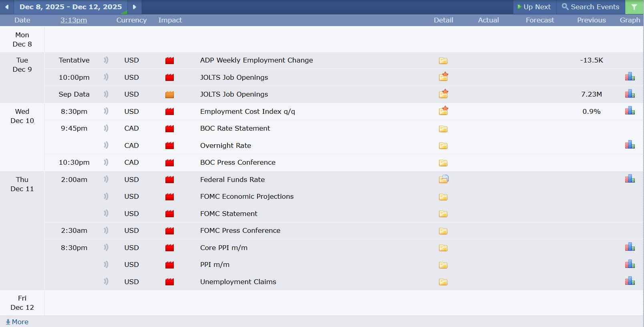Open detail folder for Federal Funds Rate
This screenshot has width=644, height=327.
[443, 180]
